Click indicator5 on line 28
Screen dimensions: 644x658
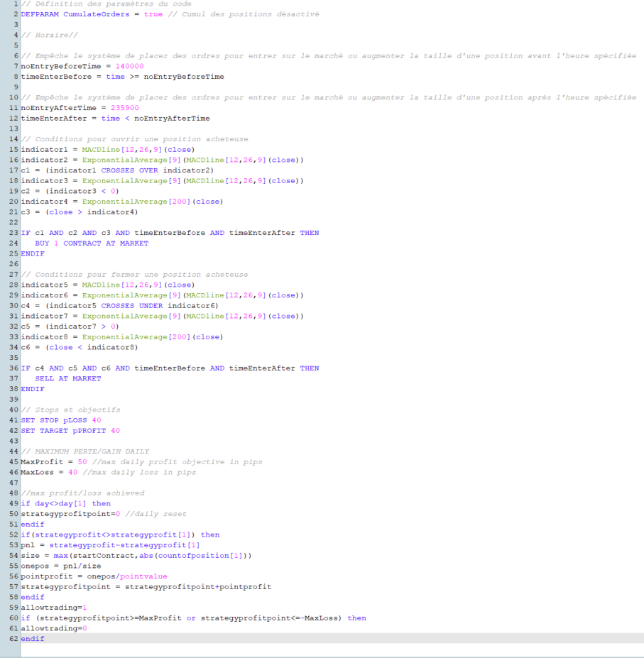point(45,285)
